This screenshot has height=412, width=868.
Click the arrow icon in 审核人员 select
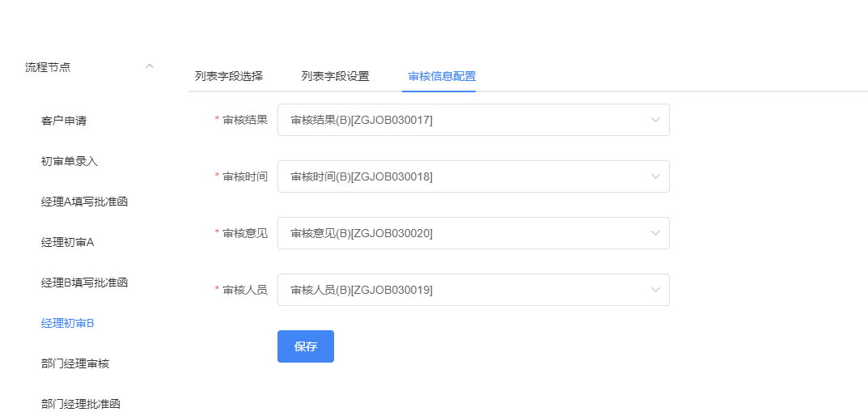pyautogui.click(x=655, y=290)
